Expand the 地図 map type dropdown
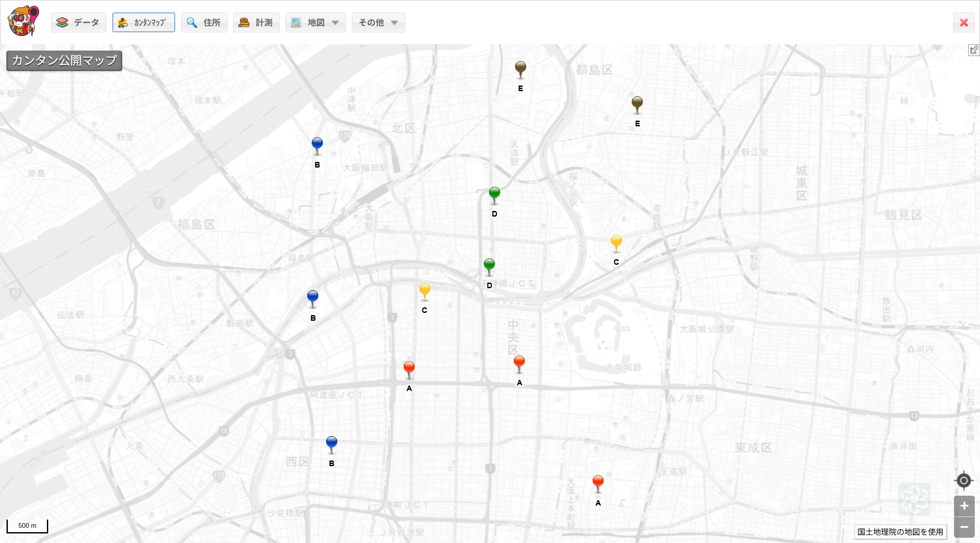Screen dimensions: 980x543 click(x=315, y=23)
